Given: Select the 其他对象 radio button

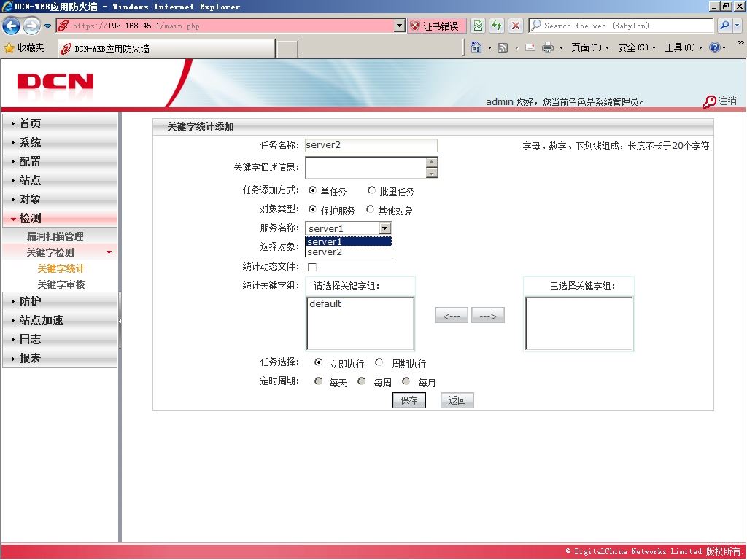Looking at the screenshot, I should click(370, 209).
